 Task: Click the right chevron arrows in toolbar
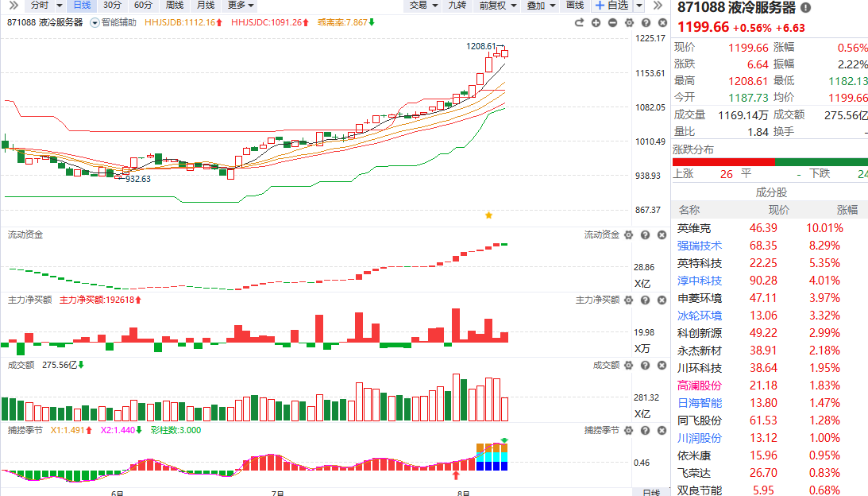click(658, 6)
